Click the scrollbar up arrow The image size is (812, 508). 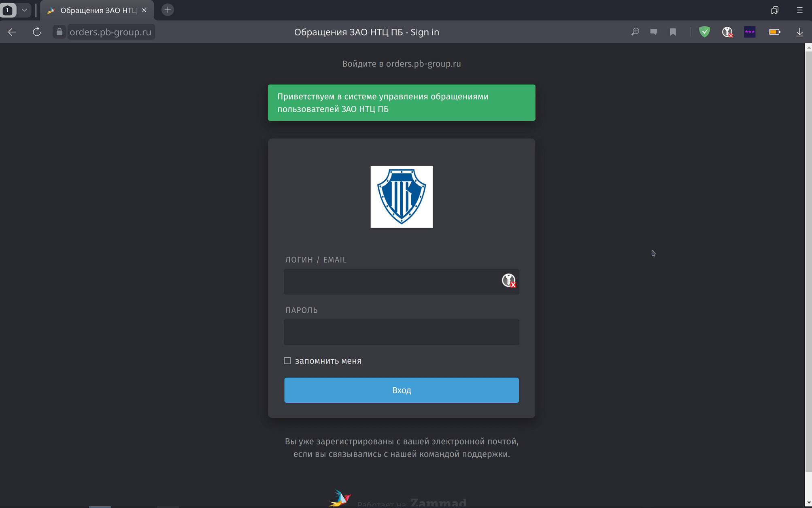pyautogui.click(x=808, y=47)
